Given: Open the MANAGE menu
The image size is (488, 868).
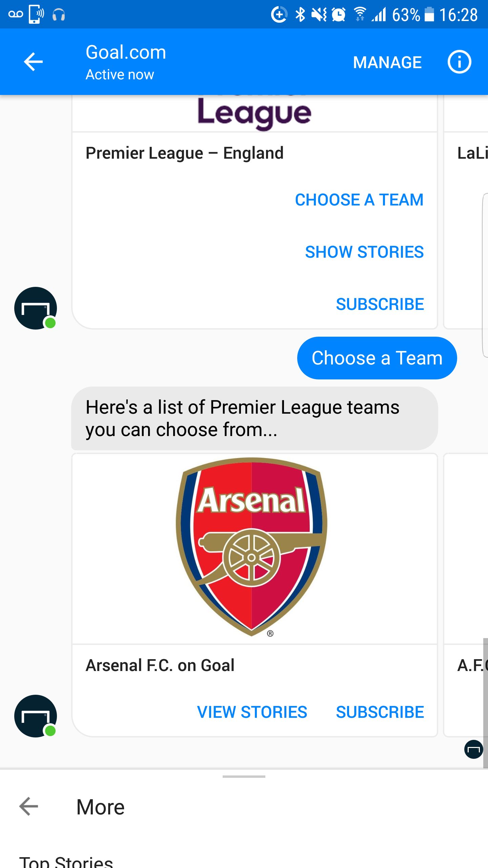Looking at the screenshot, I should coord(387,62).
